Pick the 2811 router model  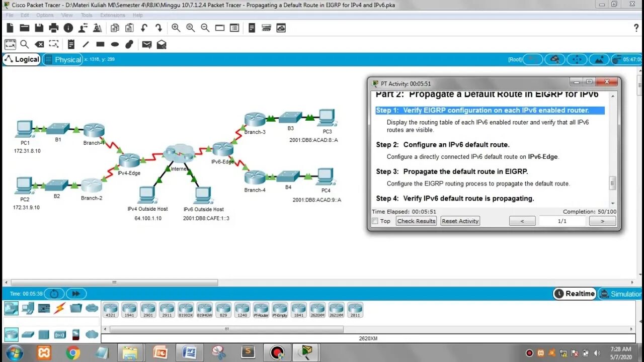(355, 310)
